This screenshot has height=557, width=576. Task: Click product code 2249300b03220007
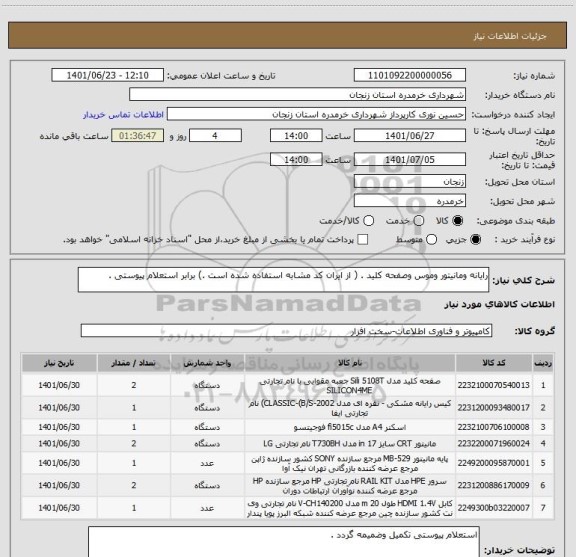(493, 508)
